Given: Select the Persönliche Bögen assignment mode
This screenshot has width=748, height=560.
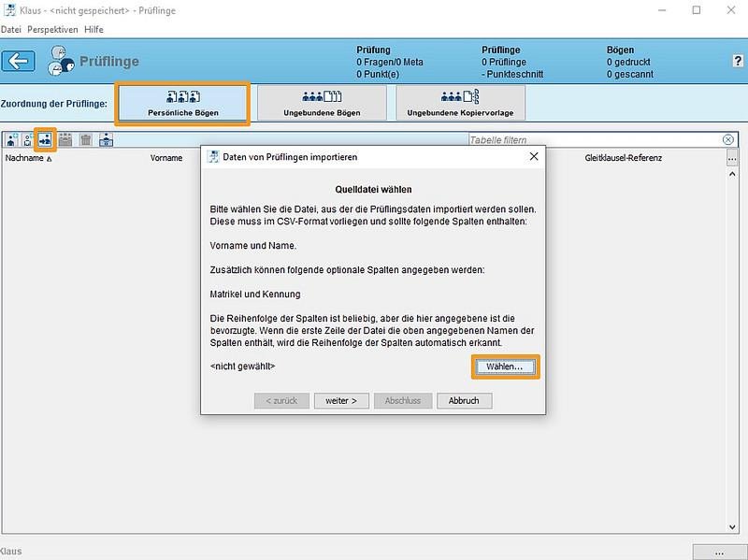Looking at the screenshot, I should point(182,103).
